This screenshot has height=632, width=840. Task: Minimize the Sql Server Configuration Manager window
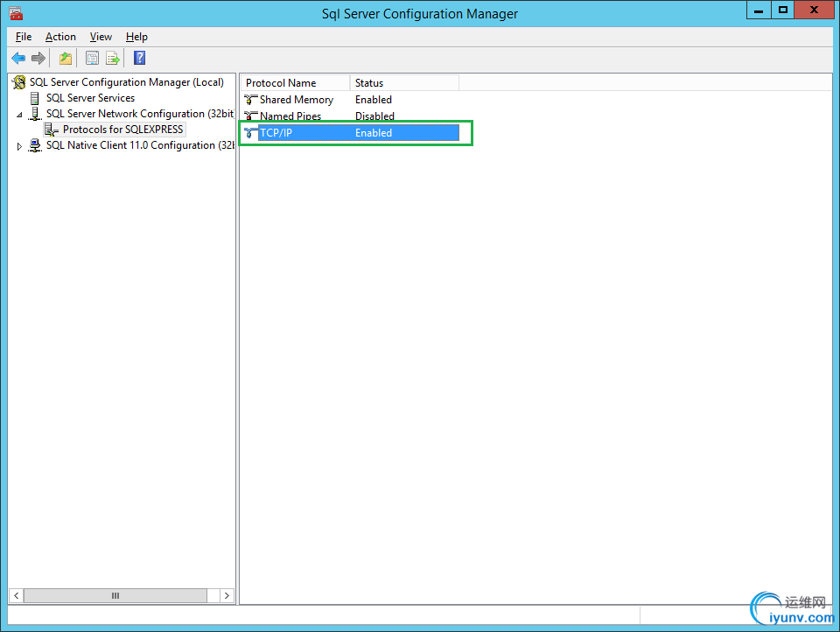coord(759,11)
